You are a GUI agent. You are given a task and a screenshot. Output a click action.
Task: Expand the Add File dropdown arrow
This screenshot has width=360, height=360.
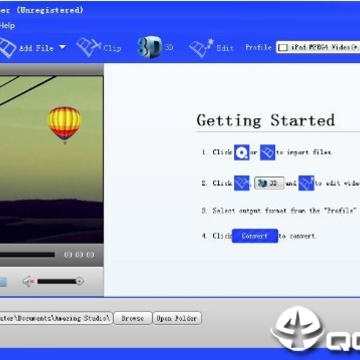[x=62, y=47]
